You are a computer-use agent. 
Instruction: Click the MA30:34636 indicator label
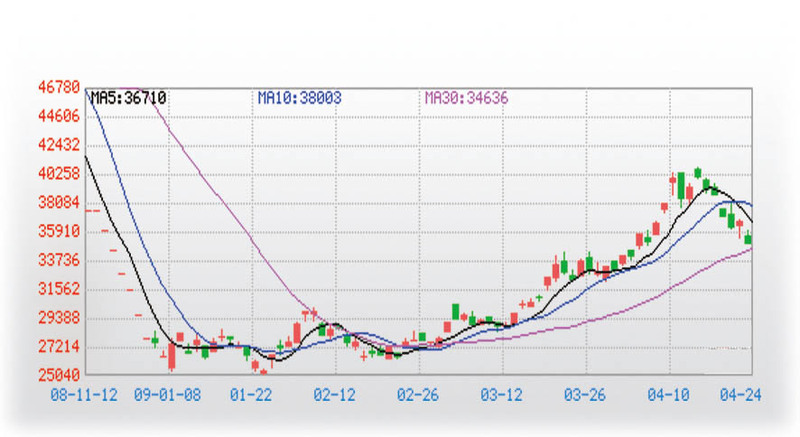point(466,98)
